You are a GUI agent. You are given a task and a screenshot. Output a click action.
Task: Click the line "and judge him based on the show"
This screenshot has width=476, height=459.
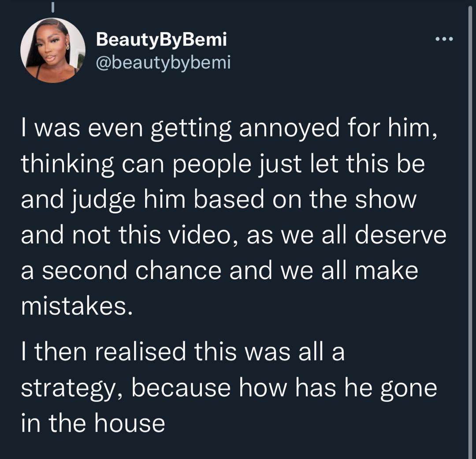[219, 200]
